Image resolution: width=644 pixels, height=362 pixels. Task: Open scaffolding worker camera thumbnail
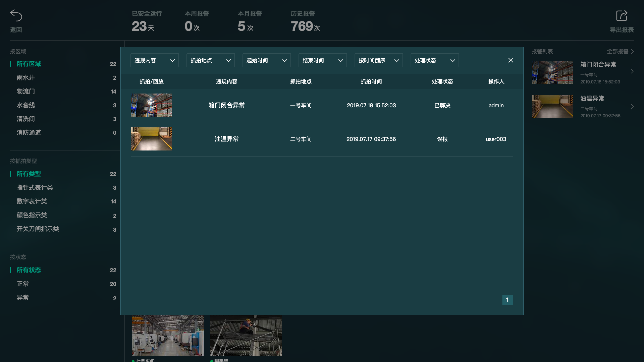click(x=246, y=335)
